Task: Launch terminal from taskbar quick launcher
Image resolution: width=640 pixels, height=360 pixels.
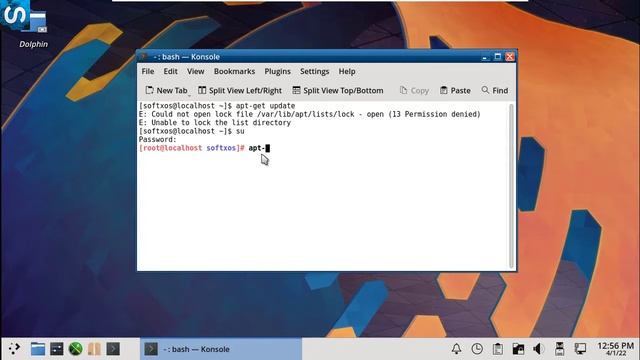Action: coord(113,349)
